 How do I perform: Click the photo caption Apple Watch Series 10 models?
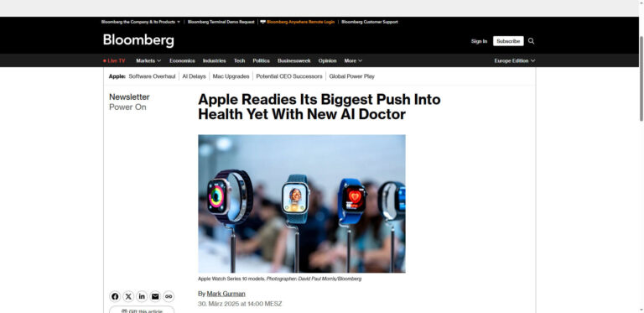(x=231, y=279)
